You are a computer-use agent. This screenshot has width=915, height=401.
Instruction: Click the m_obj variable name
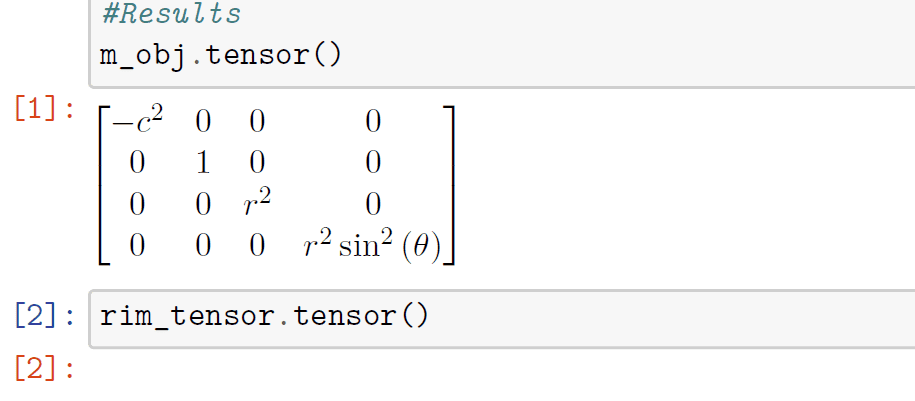click(143, 57)
